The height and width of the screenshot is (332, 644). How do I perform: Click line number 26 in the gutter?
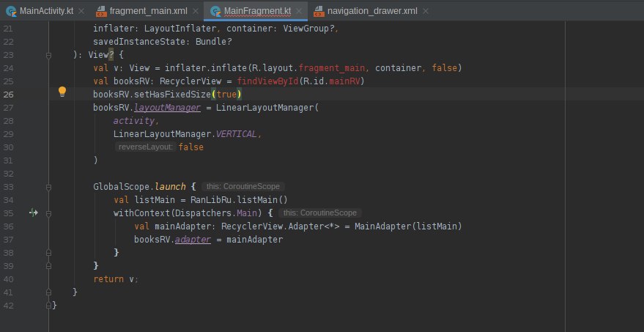[9, 95]
